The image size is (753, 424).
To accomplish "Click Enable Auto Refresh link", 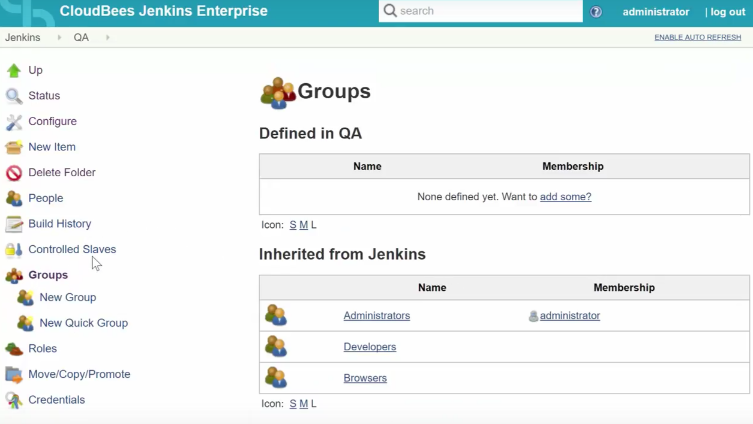I will [698, 37].
